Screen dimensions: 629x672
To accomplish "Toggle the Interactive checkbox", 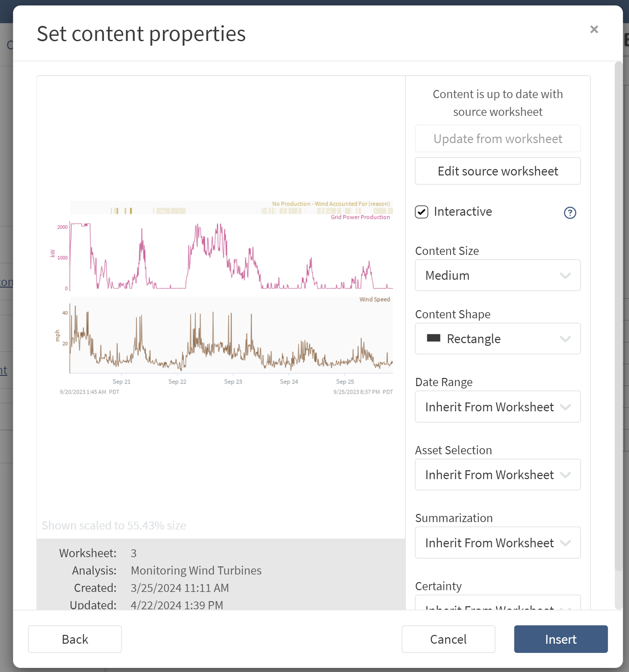I will click(x=421, y=212).
